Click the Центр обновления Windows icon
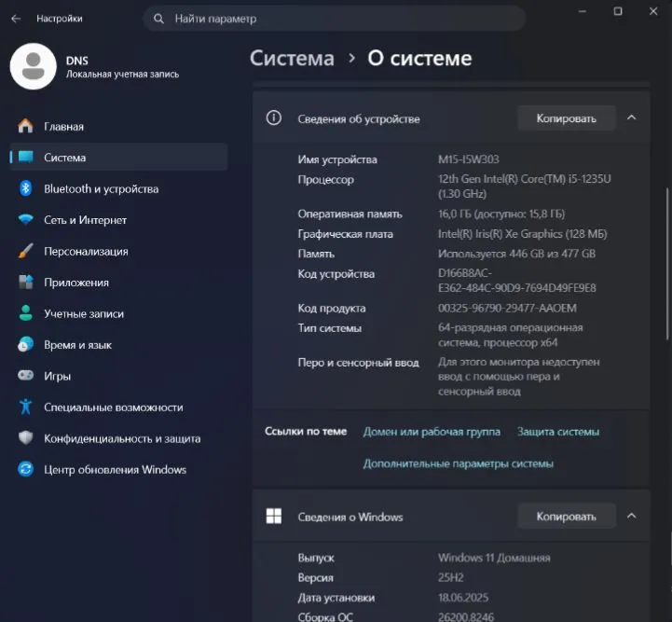 click(x=26, y=469)
